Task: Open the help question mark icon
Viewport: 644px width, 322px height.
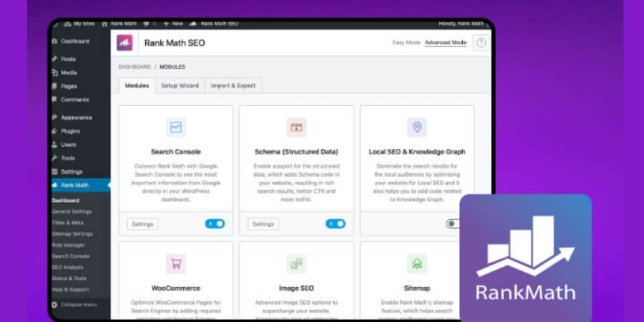Action: (481, 43)
